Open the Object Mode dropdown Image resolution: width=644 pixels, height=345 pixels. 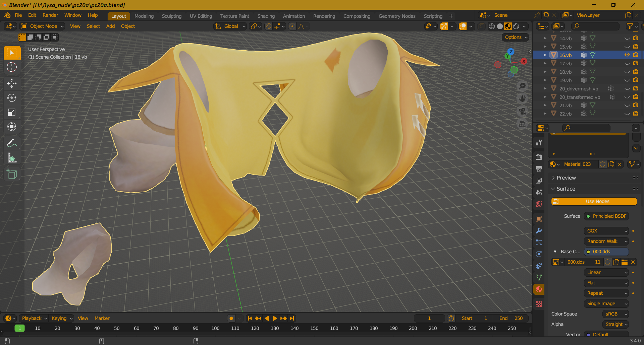coord(42,26)
